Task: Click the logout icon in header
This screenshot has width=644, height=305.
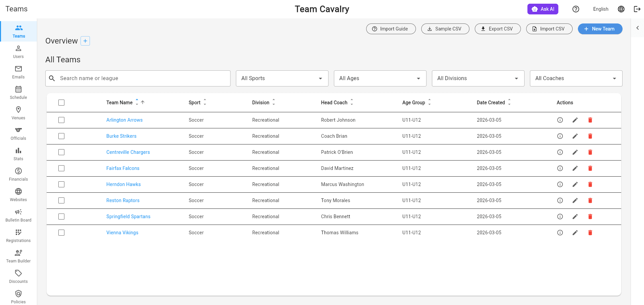Action: [637, 9]
